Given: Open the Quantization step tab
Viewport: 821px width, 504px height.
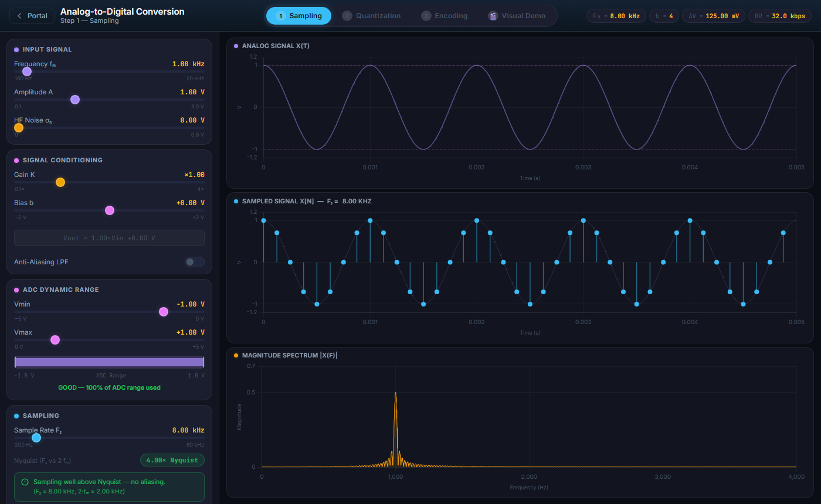Looking at the screenshot, I should pos(372,16).
